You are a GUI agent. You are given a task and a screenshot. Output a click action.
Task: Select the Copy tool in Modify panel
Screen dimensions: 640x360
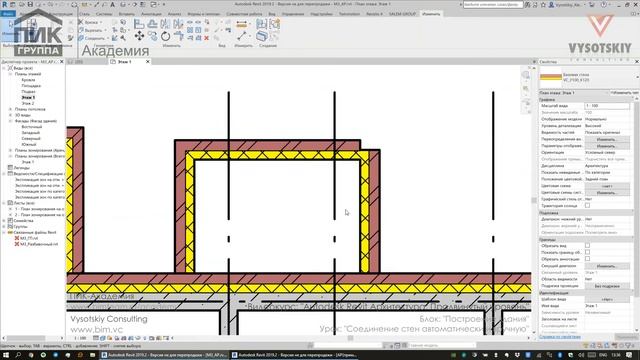[153, 36]
